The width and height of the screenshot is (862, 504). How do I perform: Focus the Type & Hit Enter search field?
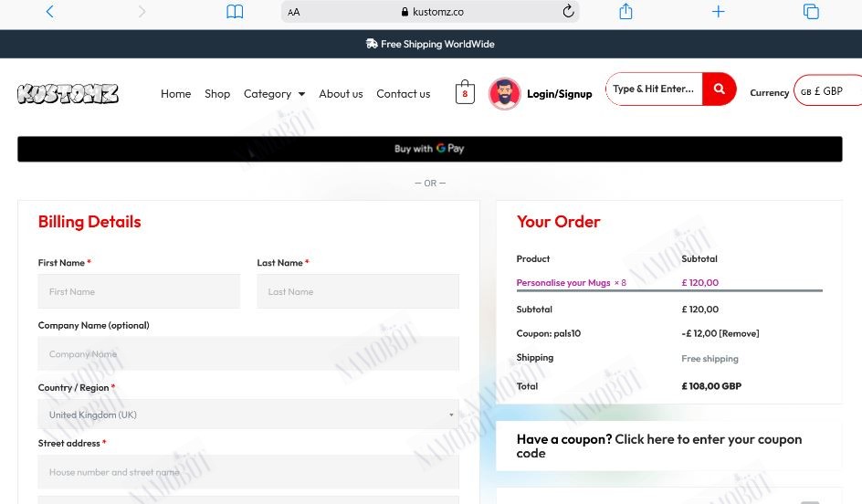click(x=654, y=89)
